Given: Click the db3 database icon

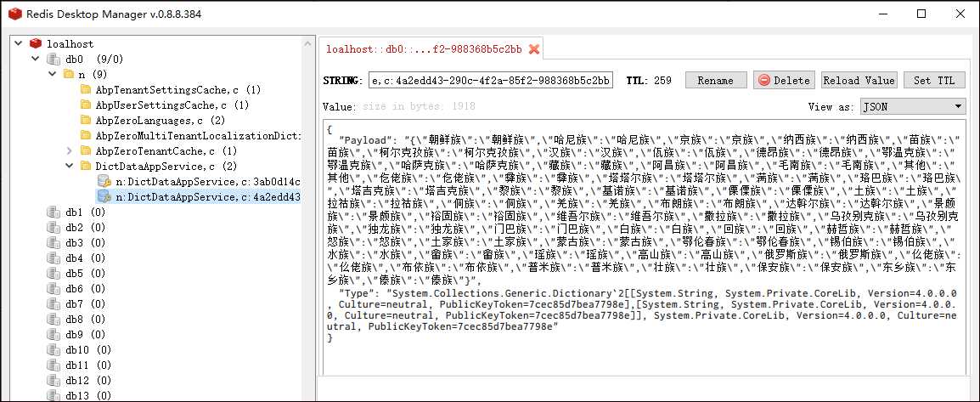Looking at the screenshot, I should [54, 243].
